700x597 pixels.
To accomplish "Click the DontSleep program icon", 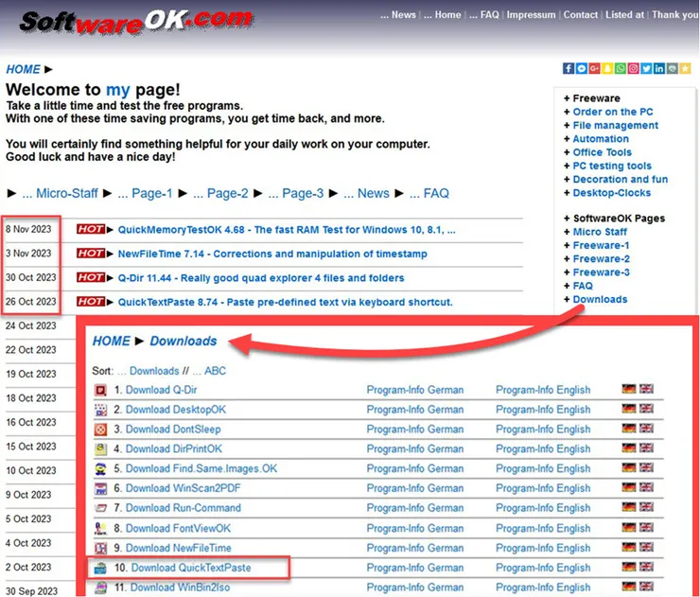I will pyautogui.click(x=100, y=430).
